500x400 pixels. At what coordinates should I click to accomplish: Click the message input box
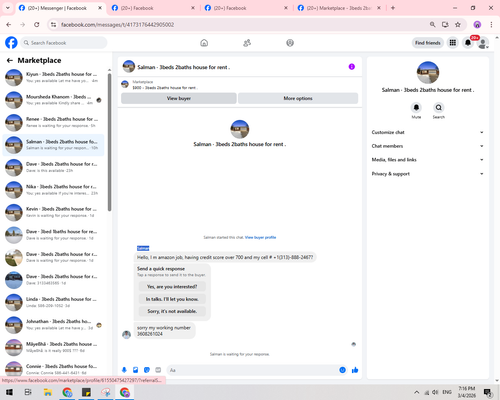pos(257,370)
